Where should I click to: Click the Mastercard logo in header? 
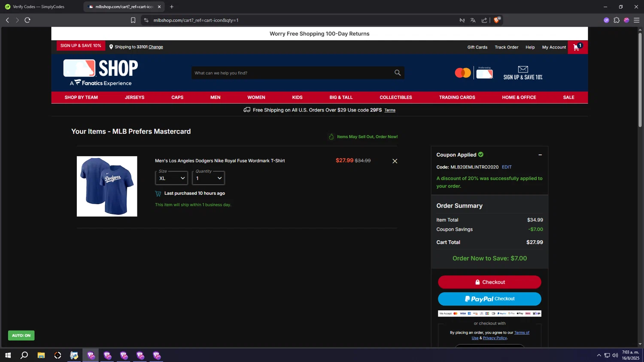(463, 73)
